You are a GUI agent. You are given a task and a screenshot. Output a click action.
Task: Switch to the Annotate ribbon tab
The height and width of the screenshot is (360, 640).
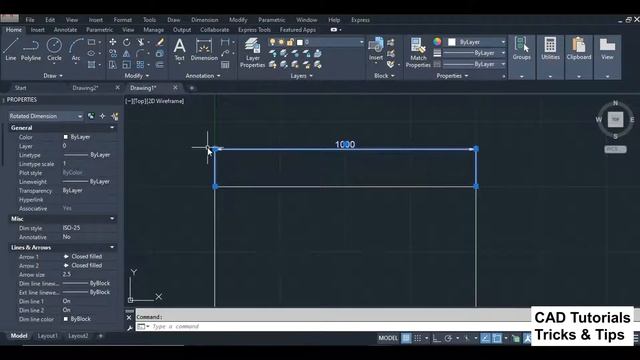pos(65,30)
